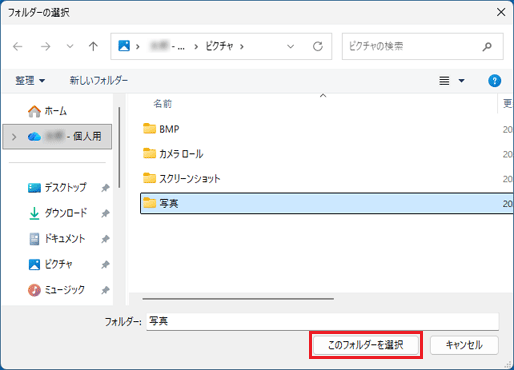Click the pin icon beside ピクチャ
Image resolution: width=514 pixels, height=370 pixels.
coord(105,265)
